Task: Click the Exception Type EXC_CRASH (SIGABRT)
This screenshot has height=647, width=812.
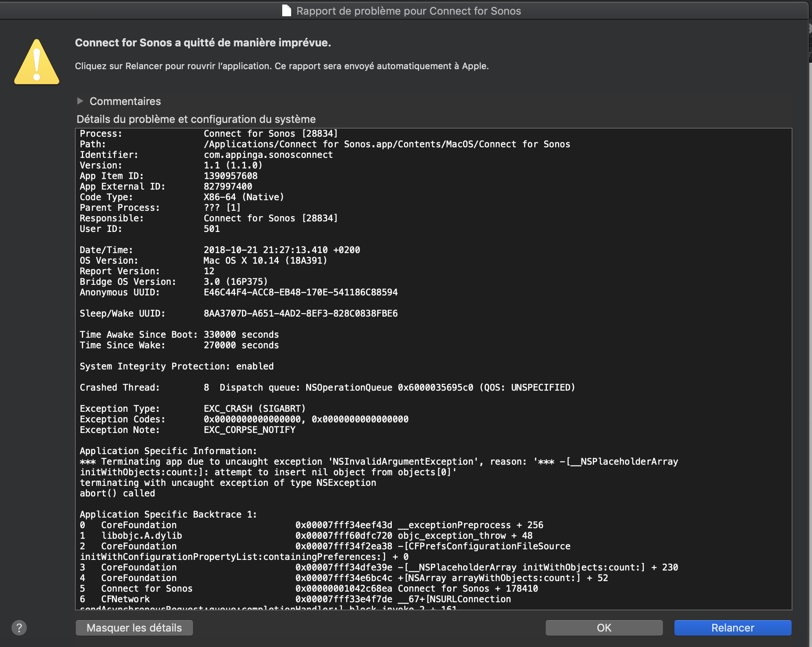Action: click(255, 409)
